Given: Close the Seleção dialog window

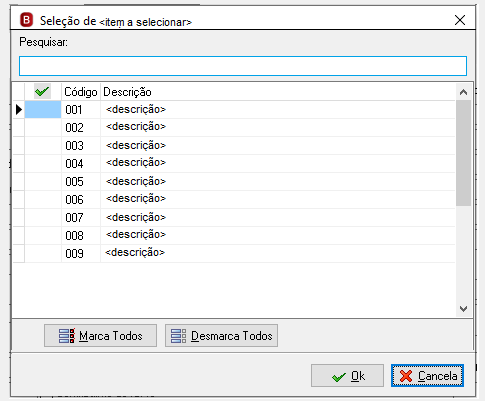Looking at the screenshot, I should point(460,20).
